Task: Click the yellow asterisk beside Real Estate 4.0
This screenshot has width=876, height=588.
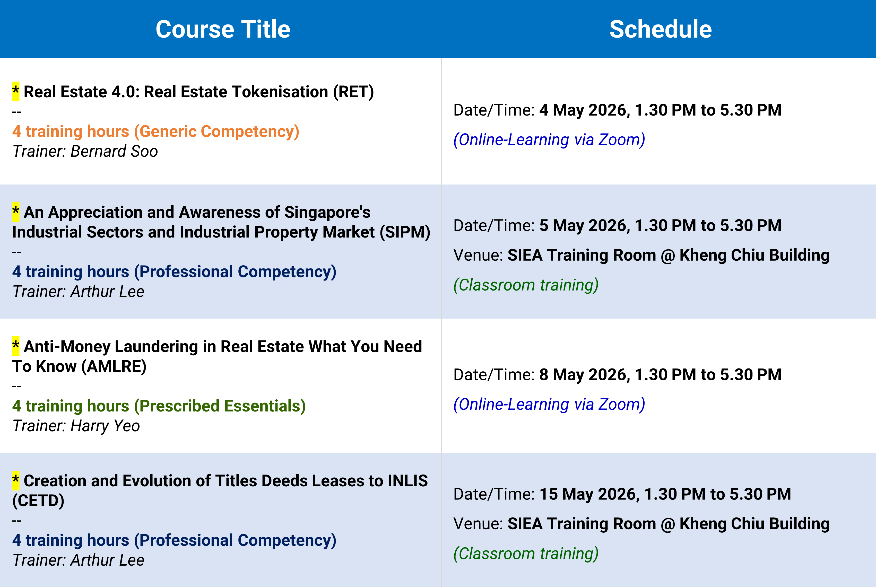Action: pos(15,92)
